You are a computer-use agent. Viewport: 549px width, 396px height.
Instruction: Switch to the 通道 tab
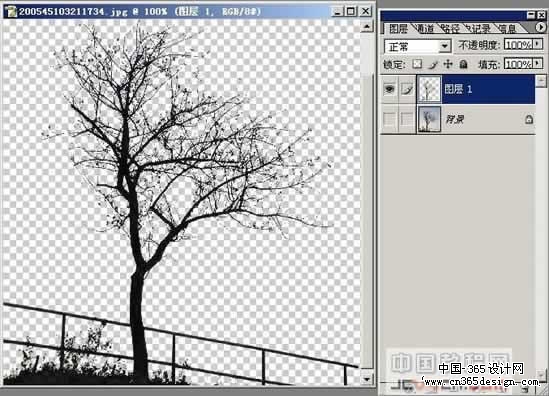coord(425,29)
